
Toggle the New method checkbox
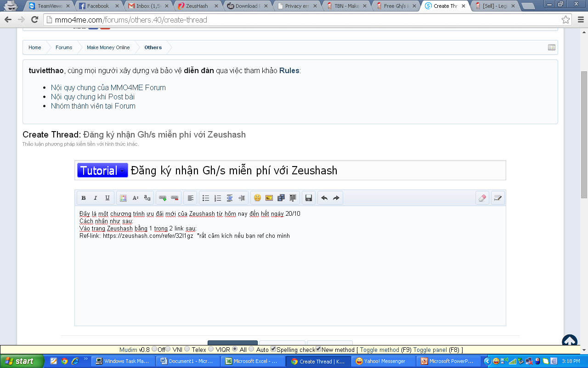[318, 349]
